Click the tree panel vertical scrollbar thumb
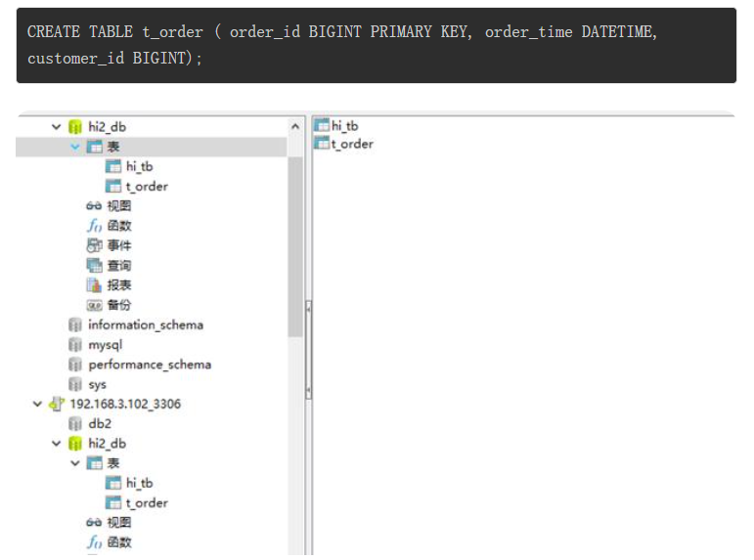 [295, 247]
